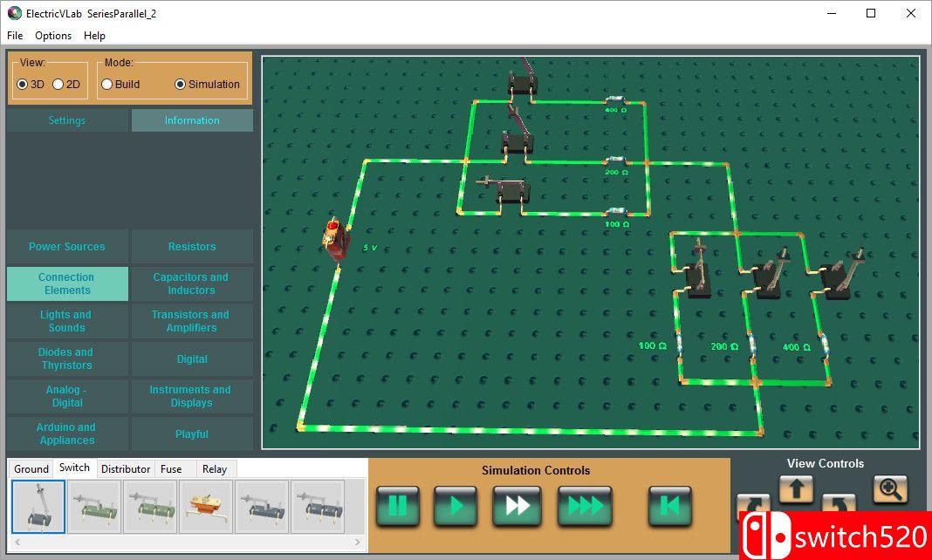
Task: Open Instruments and Displays category
Action: click(190, 396)
